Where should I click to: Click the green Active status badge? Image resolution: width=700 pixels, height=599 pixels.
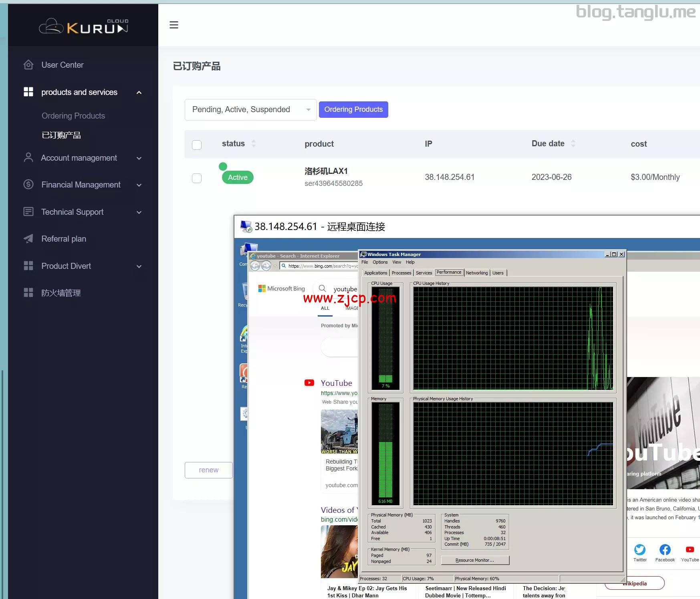[x=238, y=177]
